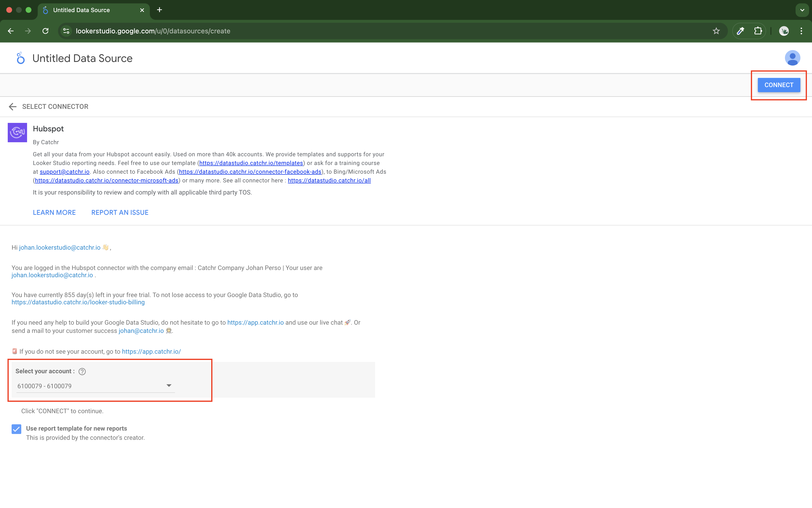Viewport: 812px width, 508px height.
Task: Open the connector-facebook-ads link
Action: pyautogui.click(x=250, y=172)
